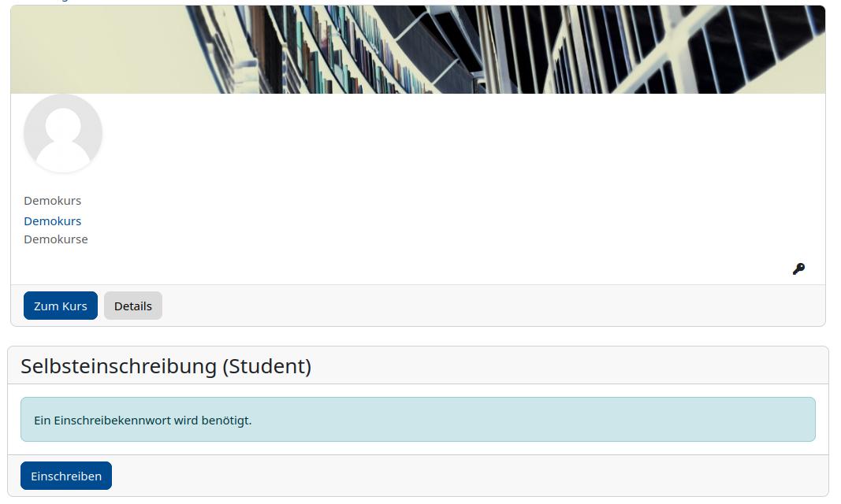Open the blue Demokurs course link
Screen dimensions: 841x504
click(x=53, y=221)
